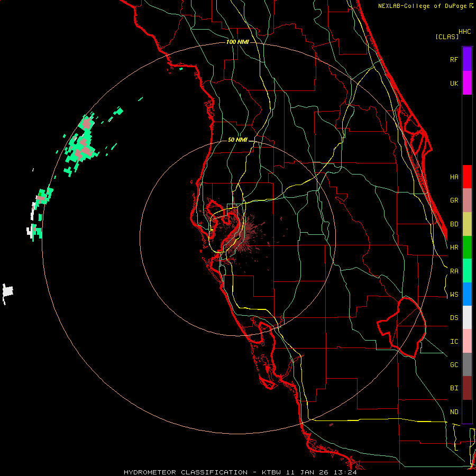Click the 'RF' legend label
The height and width of the screenshot is (476, 476).
454,59
